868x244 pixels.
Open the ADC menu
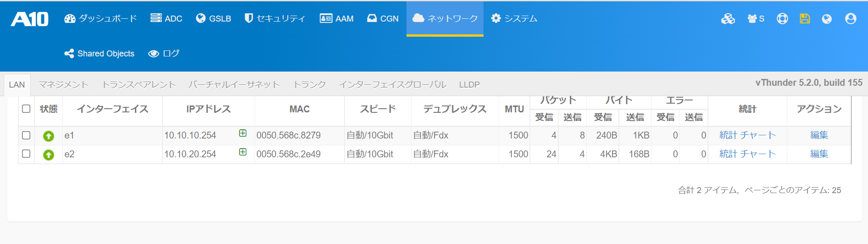[x=166, y=18]
